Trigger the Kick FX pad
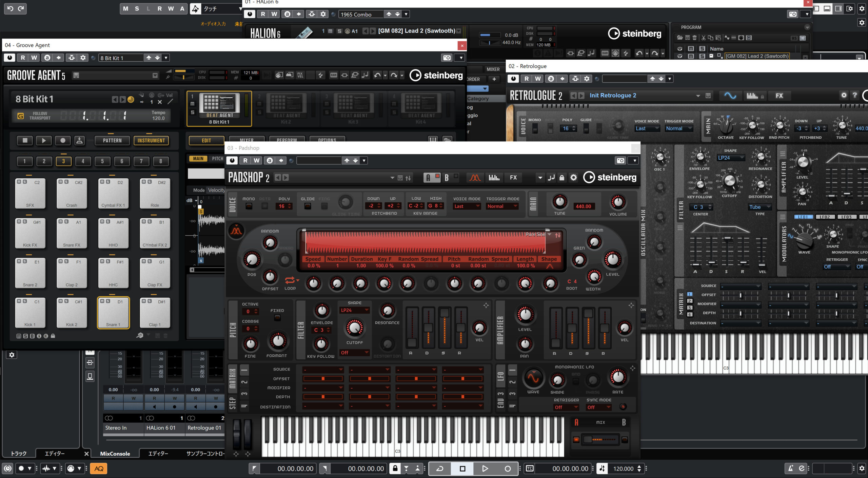868x478 pixels. click(30, 233)
